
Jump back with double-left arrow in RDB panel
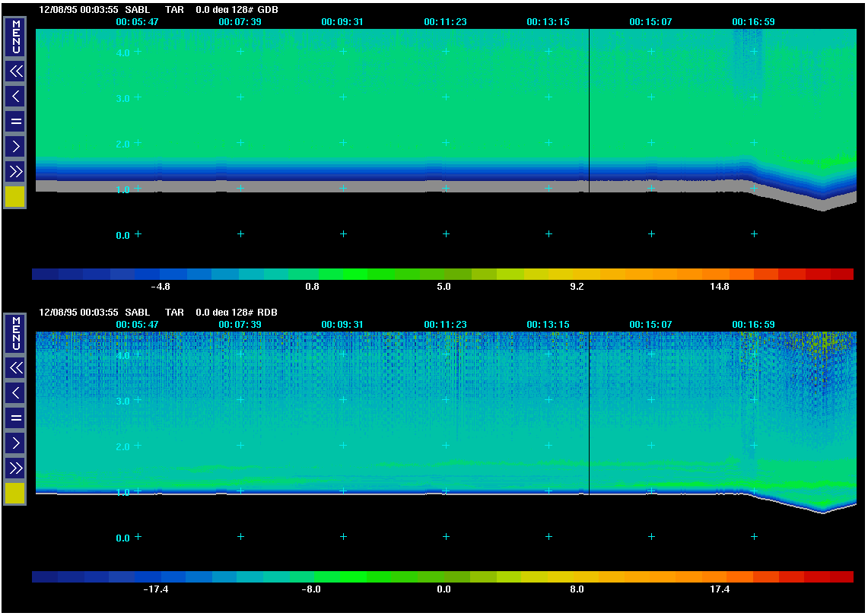[x=15, y=368]
